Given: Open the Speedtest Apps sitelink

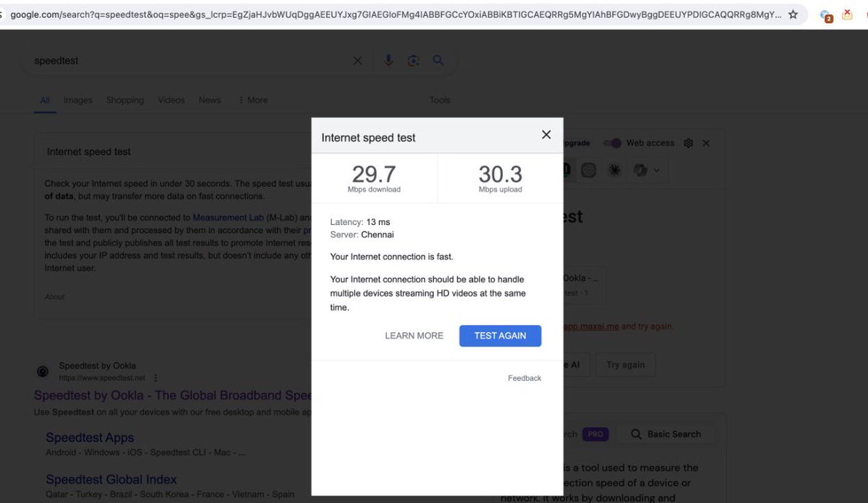Looking at the screenshot, I should 90,438.
